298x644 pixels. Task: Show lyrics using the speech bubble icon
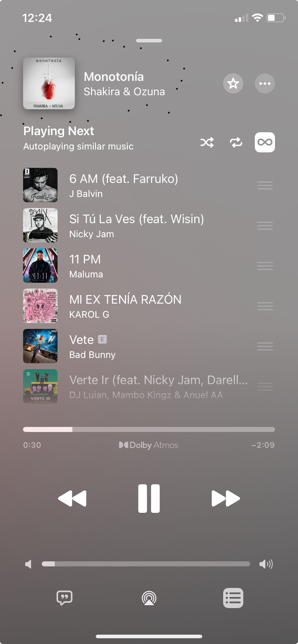pyautogui.click(x=64, y=598)
